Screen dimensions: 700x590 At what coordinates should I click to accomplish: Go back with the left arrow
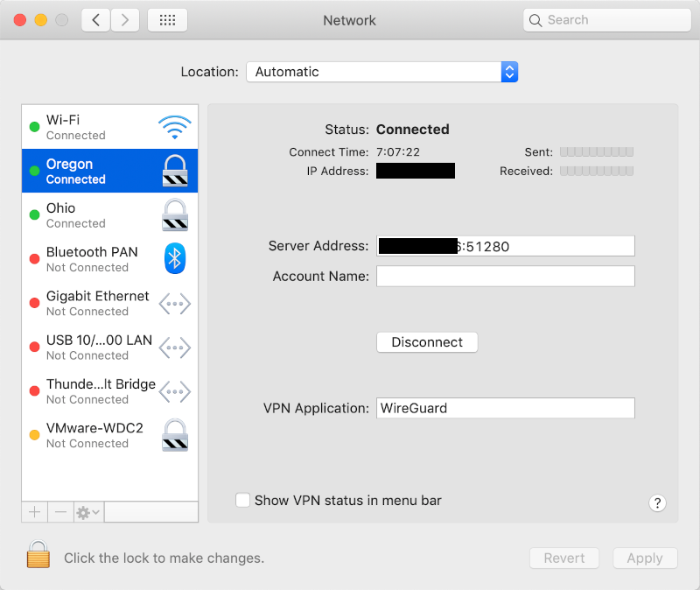(x=95, y=20)
